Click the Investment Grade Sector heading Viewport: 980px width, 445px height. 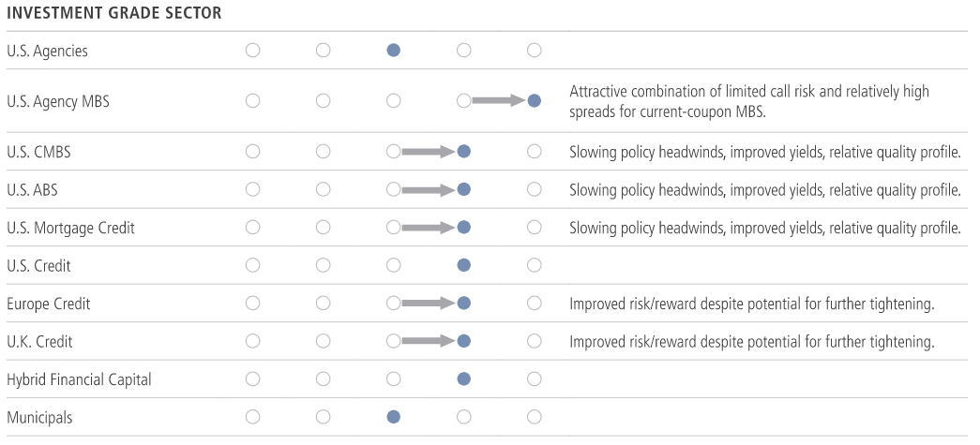(x=113, y=15)
